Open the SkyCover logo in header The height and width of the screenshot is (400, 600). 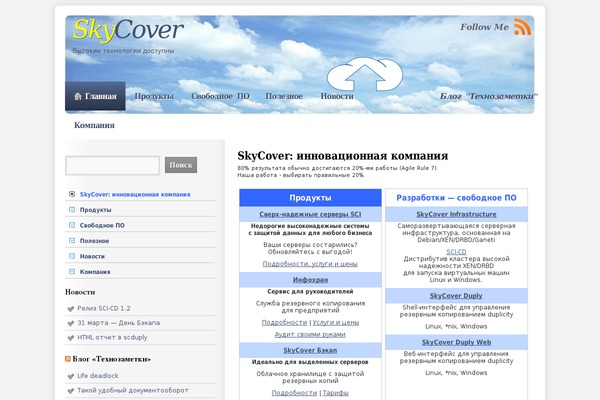(128, 30)
